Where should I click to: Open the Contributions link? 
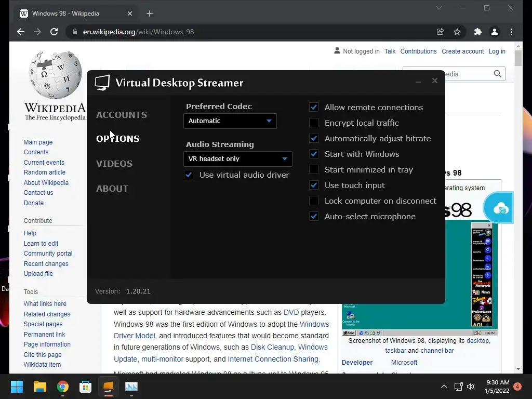(x=418, y=51)
